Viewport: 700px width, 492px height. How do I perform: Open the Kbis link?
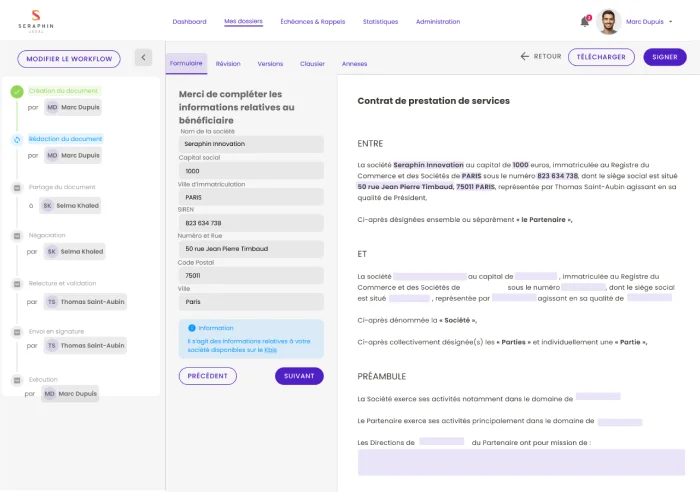click(271, 350)
